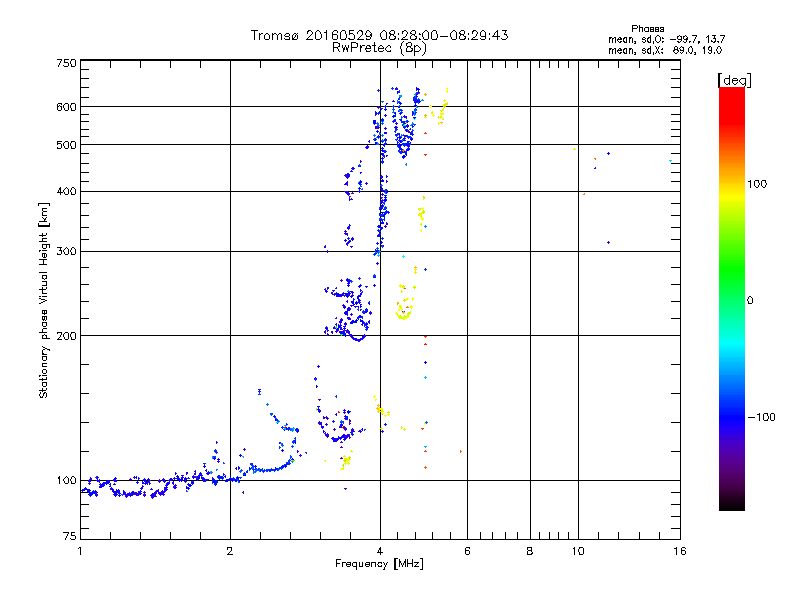Click the x-axis tick label '2'
Screen dimensions: 800x600
point(230,551)
